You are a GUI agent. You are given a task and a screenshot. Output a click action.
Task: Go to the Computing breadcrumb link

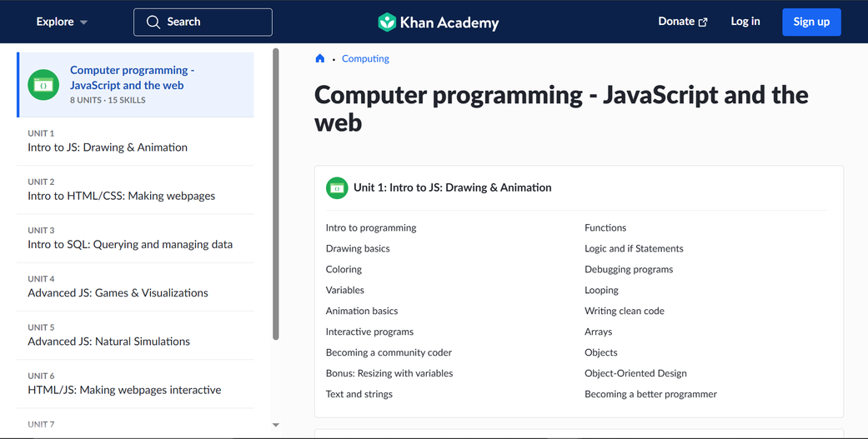(x=365, y=58)
